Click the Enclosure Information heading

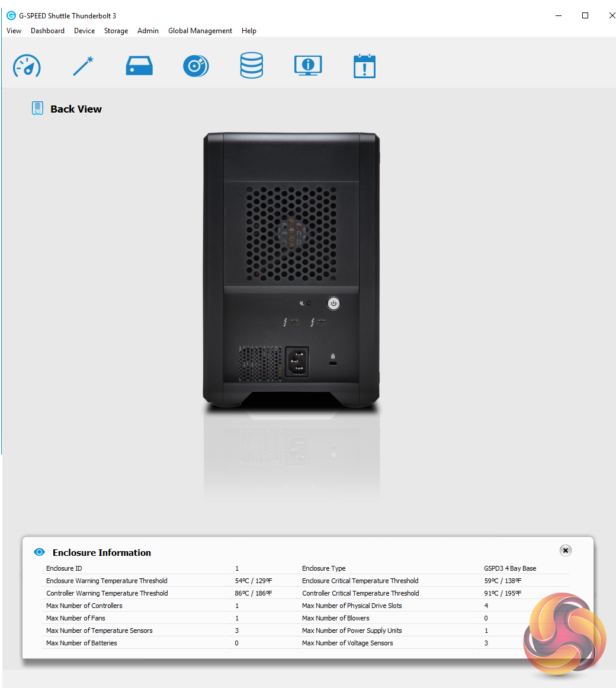[x=102, y=552]
